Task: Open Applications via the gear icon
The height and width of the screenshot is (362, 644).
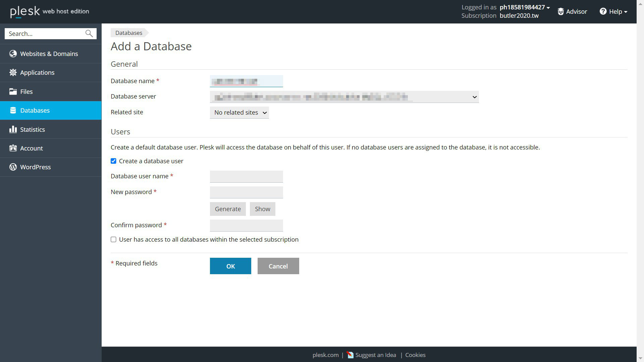Action: click(x=13, y=72)
